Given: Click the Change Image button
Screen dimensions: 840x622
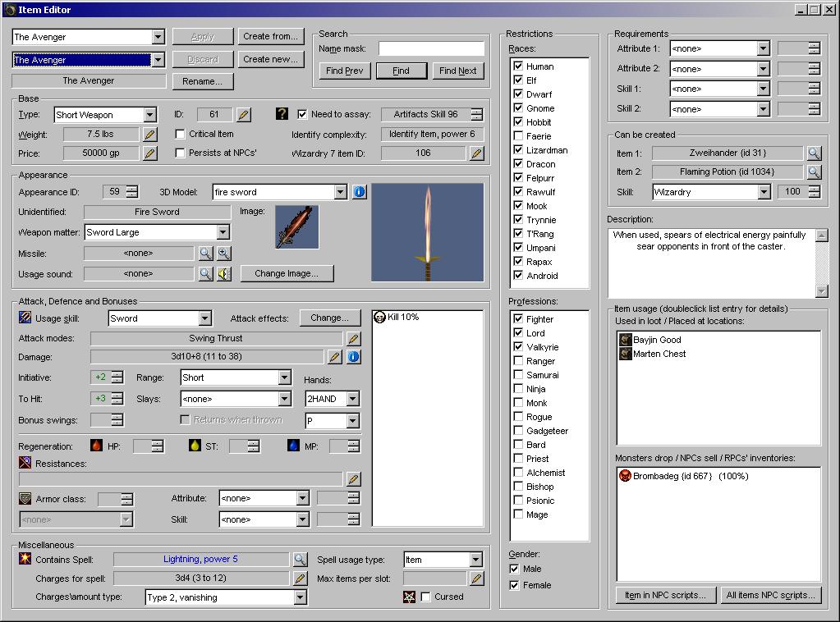Looking at the screenshot, I should (x=287, y=273).
